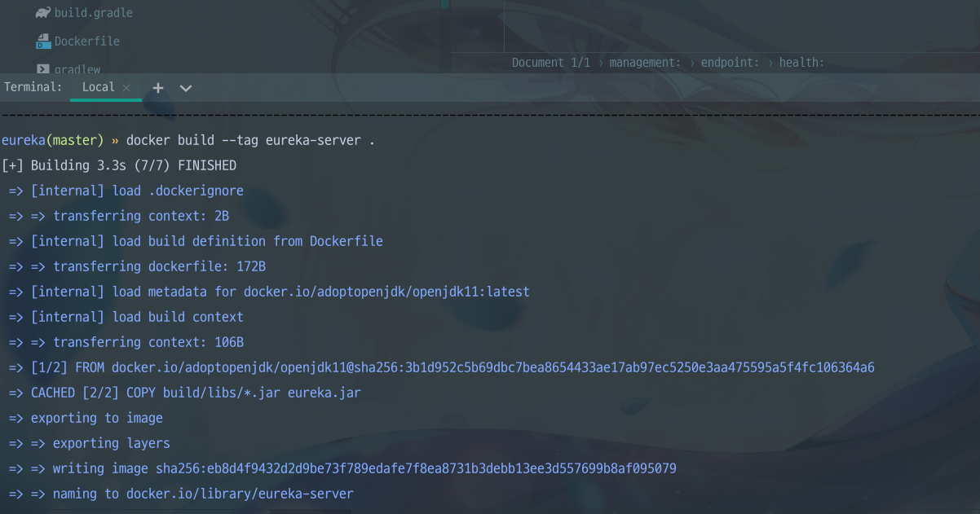Click '[+] Building 3.3s (7/7) FINISHED' line
The width and height of the screenshot is (980, 514).
tap(119, 165)
